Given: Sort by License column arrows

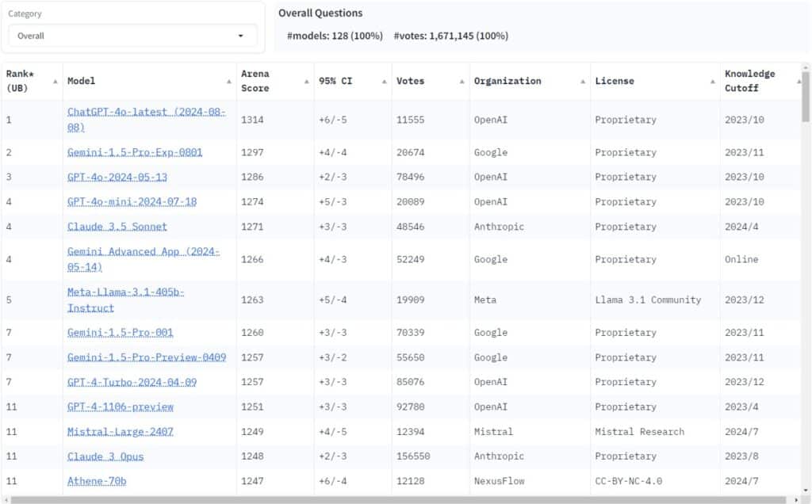Looking at the screenshot, I should 713,82.
